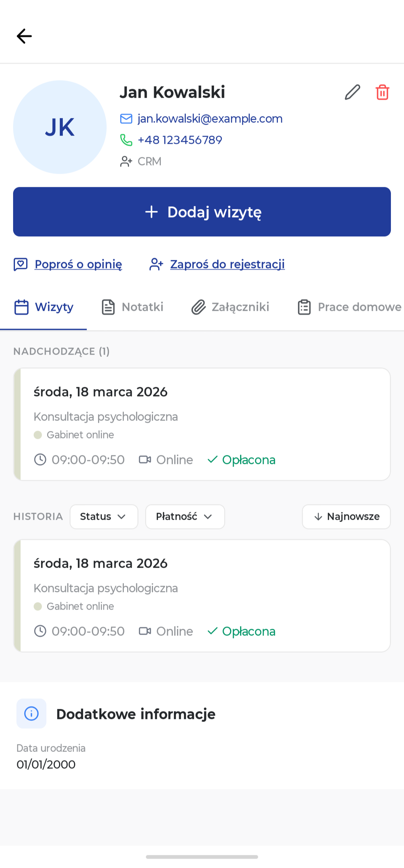Tap the green phone icon

pos(126,140)
